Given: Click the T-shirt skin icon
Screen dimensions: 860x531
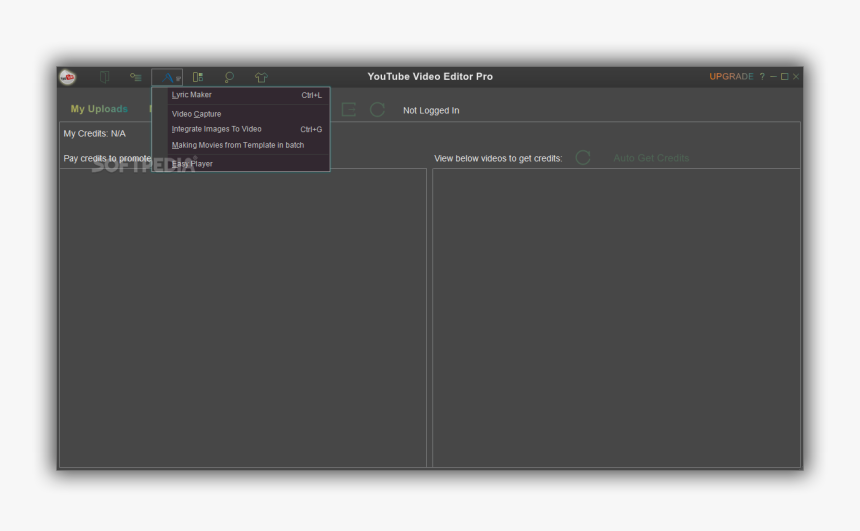Looking at the screenshot, I should tap(261, 77).
